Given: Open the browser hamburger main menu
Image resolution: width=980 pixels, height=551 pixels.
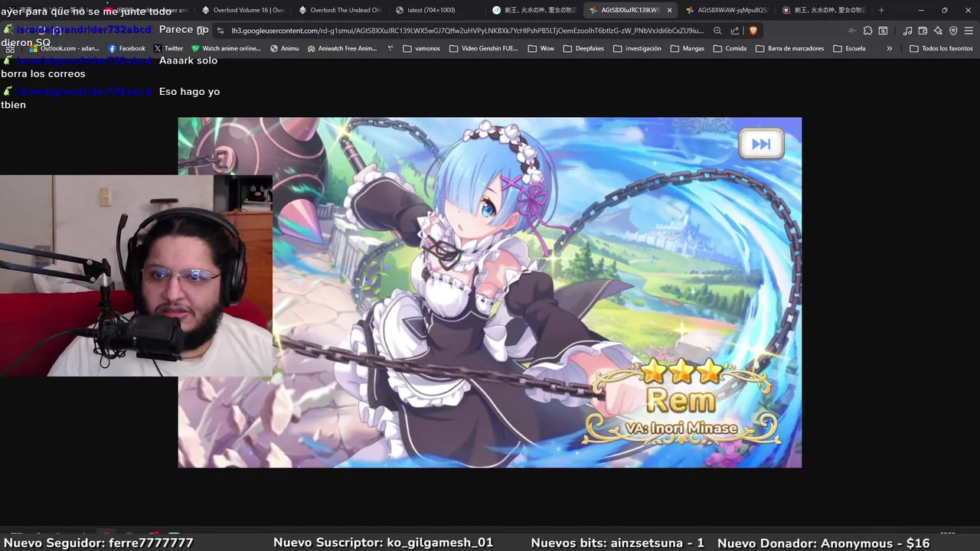Looking at the screenshot, I should pos(969,31).
